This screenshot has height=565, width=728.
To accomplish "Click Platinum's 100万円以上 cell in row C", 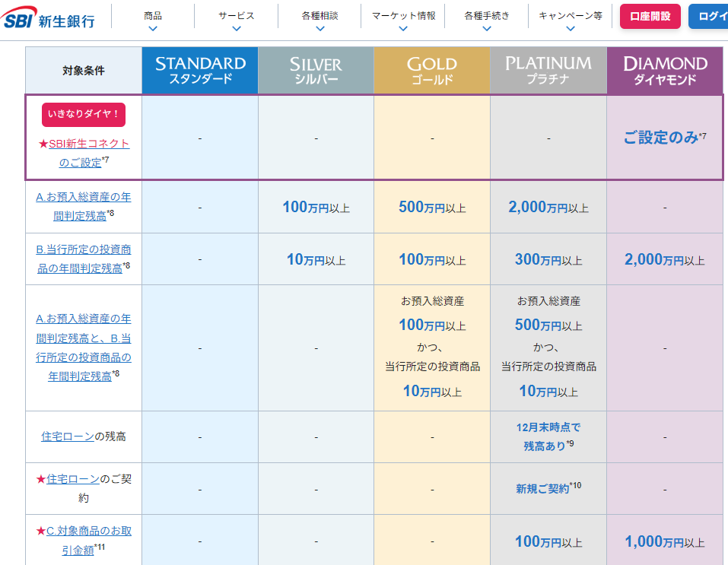I will click(548, 541).
